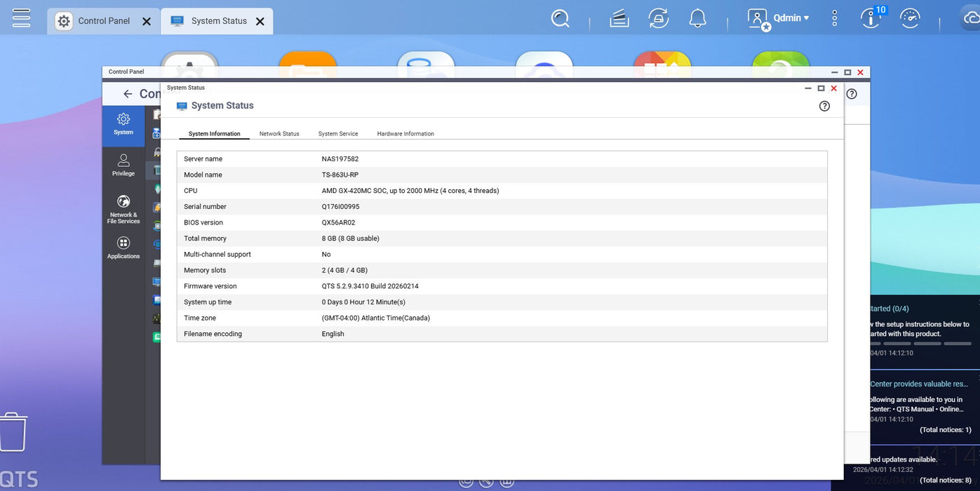Screen dimensions: 980x491
Task: Select Applications in Control Panel sidebar
Action: tap(123, 248)
